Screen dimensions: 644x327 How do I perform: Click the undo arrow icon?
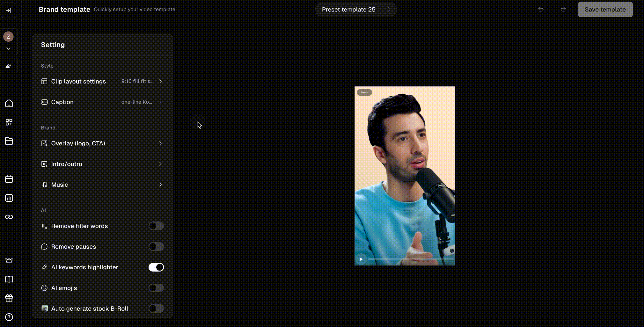[x=541, y=10]
